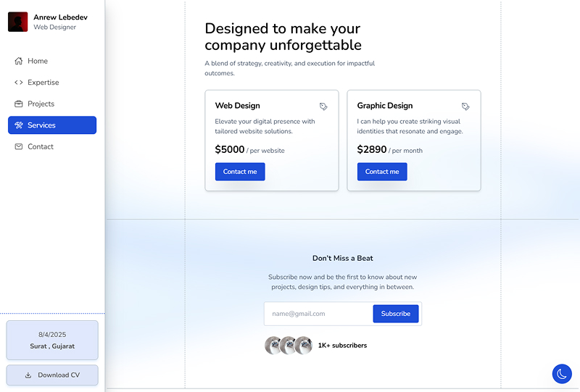This screenshot has width=580, height=392.
Task: Click the first subscriber avatar thumbnail
Action: (x=274, y=346)
